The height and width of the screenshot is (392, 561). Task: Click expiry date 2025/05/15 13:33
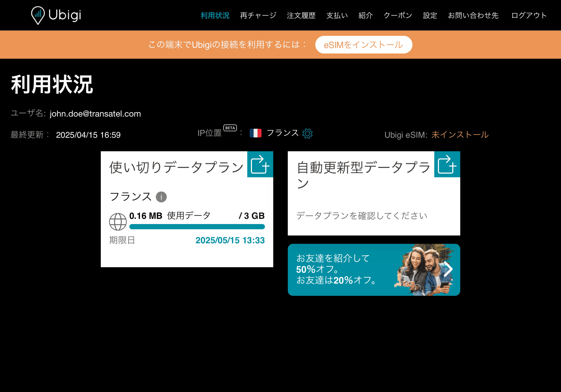click(x=230, y=240)
